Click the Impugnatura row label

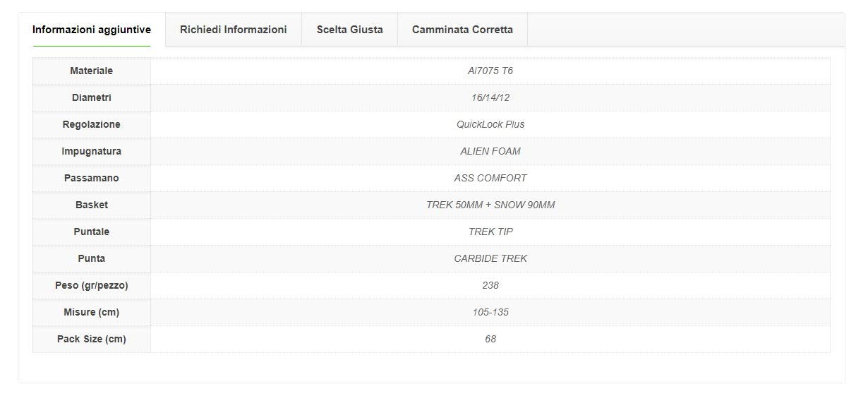[91, 151]
